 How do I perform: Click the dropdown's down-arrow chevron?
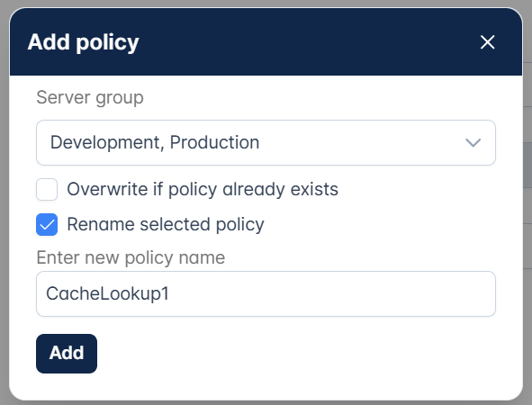[x=473, y=142]
